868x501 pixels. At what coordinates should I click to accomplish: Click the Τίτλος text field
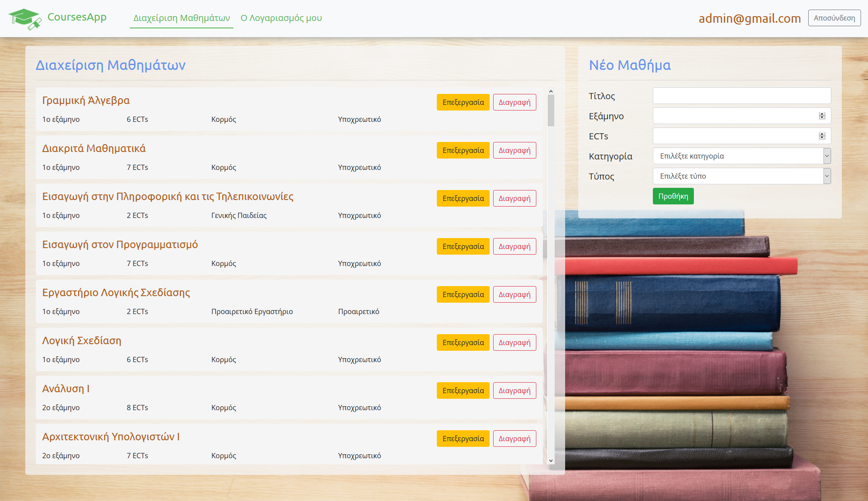coord(741,96)
